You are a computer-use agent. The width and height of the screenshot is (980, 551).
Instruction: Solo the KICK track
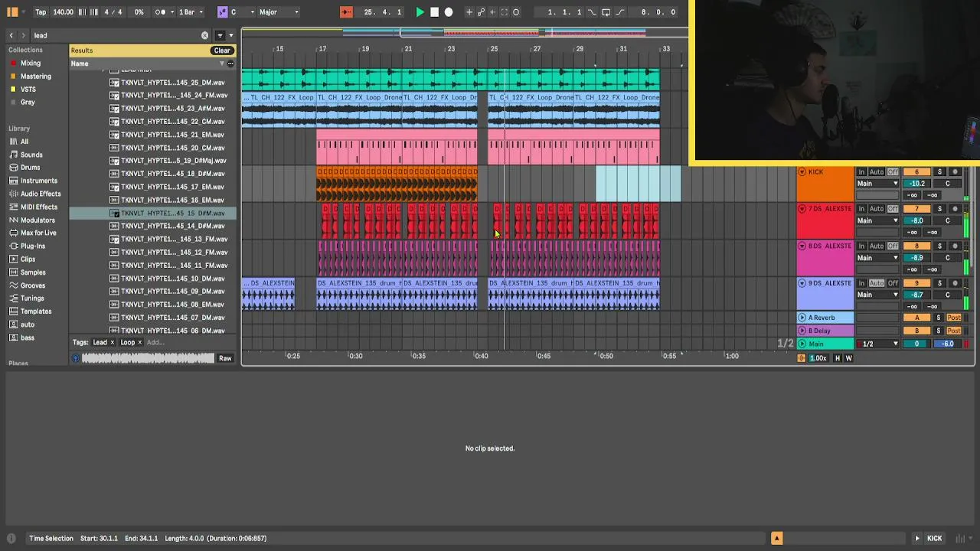[939, 171]
